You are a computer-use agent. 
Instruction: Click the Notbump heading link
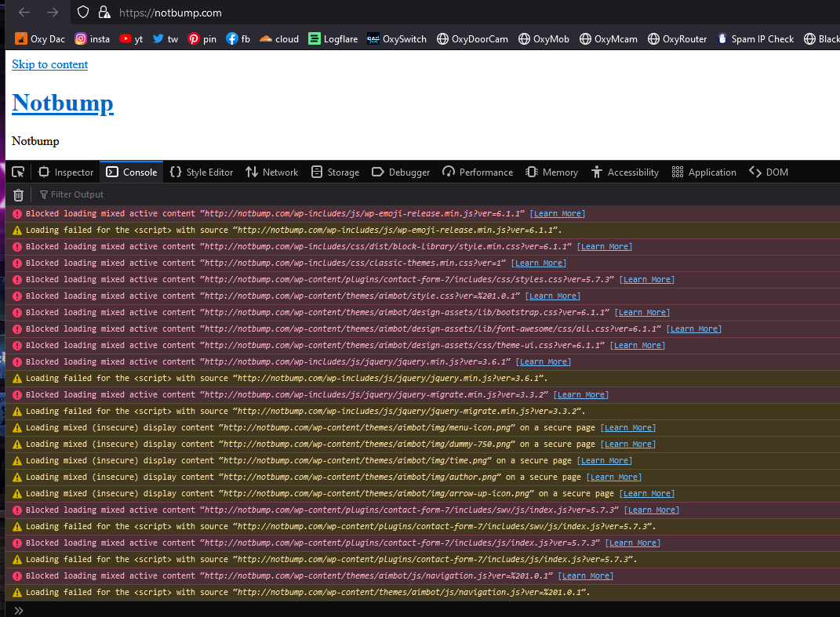[63, 103]
